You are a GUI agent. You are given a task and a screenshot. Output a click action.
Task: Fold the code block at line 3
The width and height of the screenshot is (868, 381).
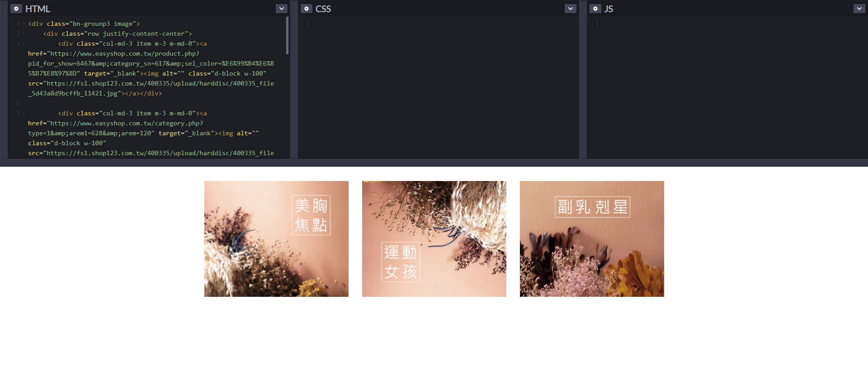pos(24,43)
